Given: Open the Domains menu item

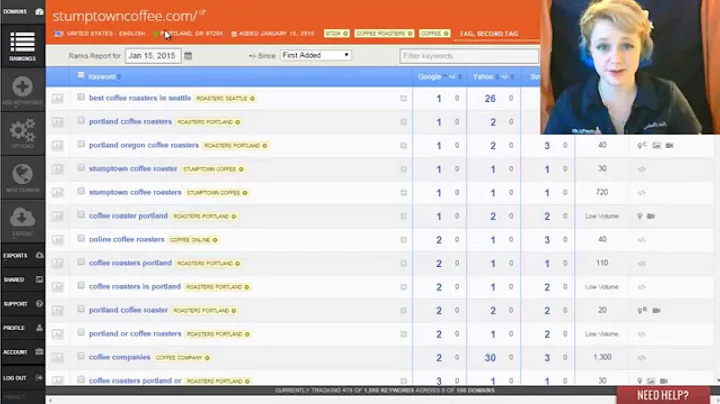Looking at the screenshot, I should coord(22,11).
